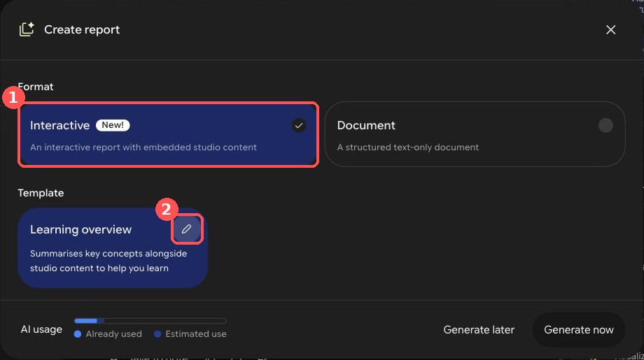Image resolution: width=644 pixels, height=360 pixels.
Task: Click the Create report sparkle icon
Action: click(x=27, y=29)
